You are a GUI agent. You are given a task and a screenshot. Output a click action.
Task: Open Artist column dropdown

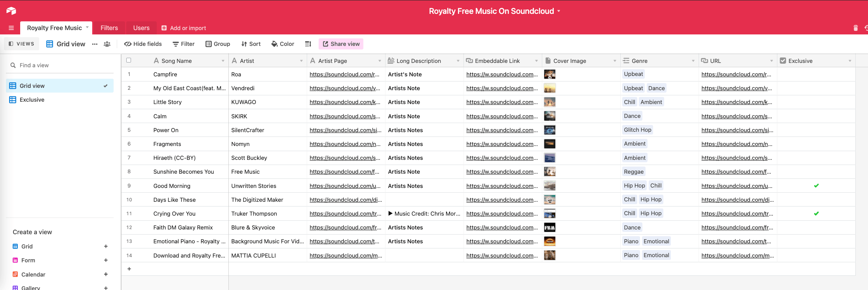tap(301, 61)
